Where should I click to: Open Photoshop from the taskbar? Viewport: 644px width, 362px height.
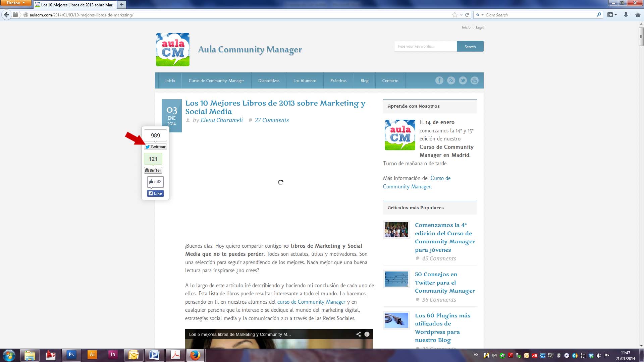click(71, 355)
